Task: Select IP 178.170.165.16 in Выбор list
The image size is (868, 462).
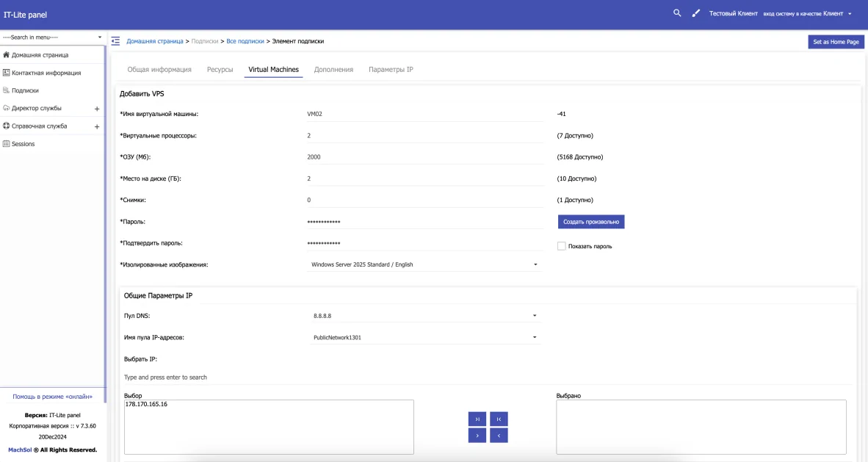Action: [x=146, y=405]
